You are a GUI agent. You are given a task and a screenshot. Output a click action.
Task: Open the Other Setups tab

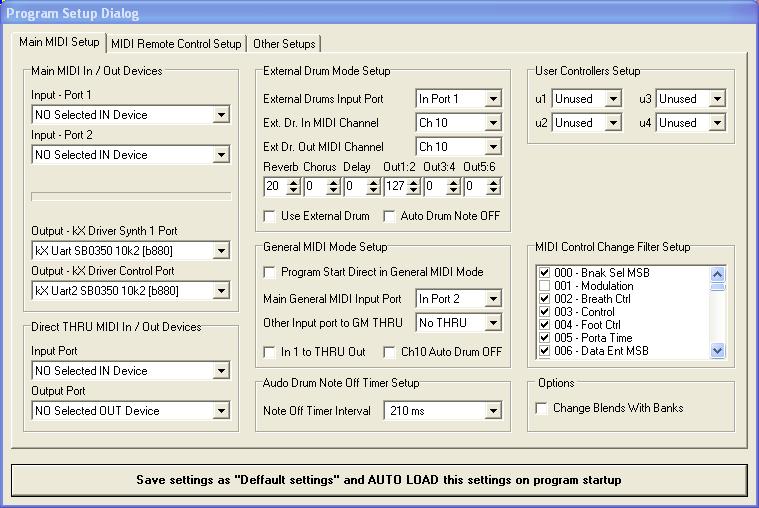(284, 44)
